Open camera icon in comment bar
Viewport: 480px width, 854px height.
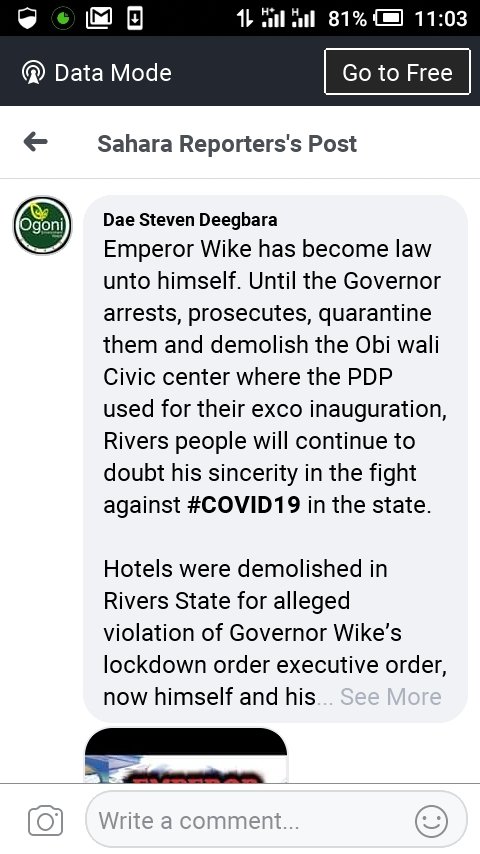click(45, 820)
